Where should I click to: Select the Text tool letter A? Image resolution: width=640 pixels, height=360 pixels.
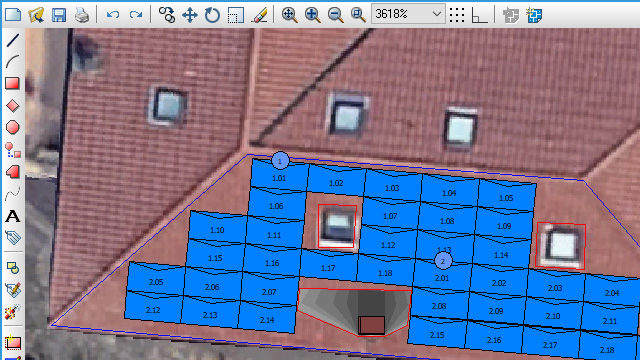tap(13, 216)
